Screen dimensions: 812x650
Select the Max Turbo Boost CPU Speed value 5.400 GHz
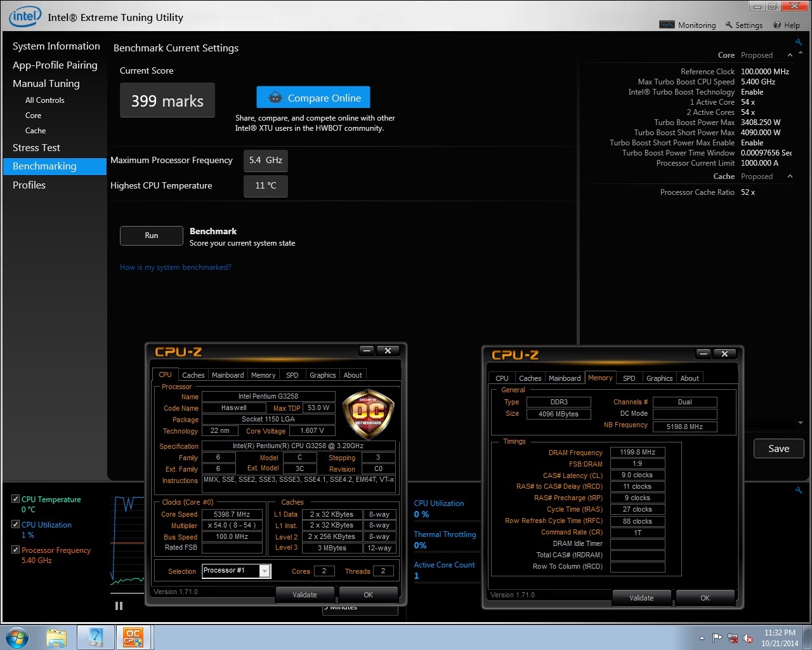(x=758, y=82)
